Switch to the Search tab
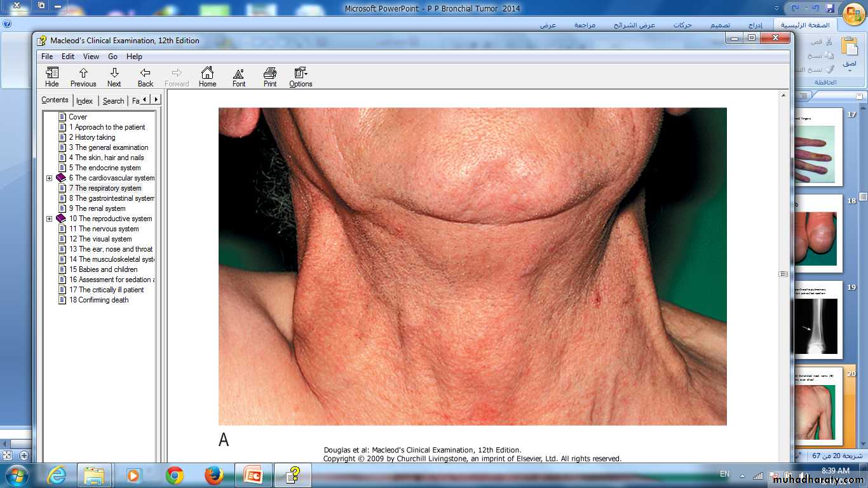The image size is (868, 488). (x=113, y=101)
